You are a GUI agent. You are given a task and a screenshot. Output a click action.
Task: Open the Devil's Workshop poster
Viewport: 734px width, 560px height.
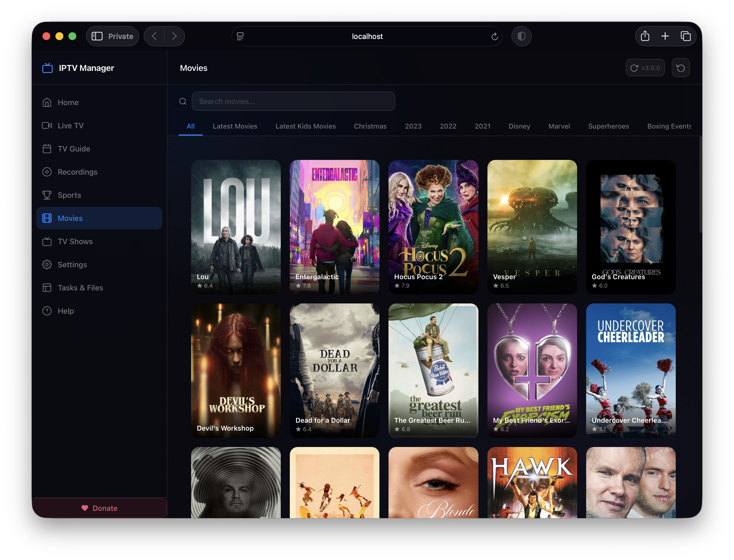[236, 370]
